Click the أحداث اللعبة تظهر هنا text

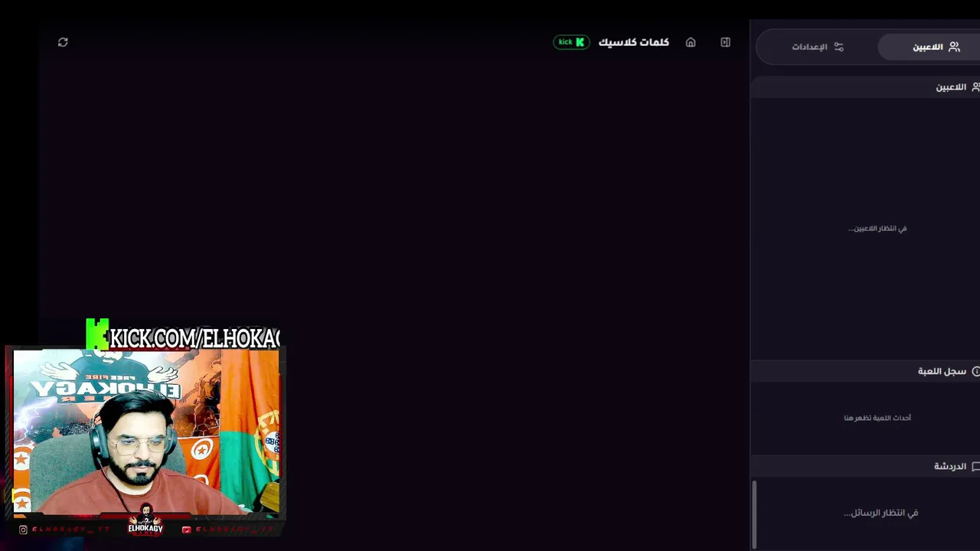pyautogui.click(x=877, y=418)
